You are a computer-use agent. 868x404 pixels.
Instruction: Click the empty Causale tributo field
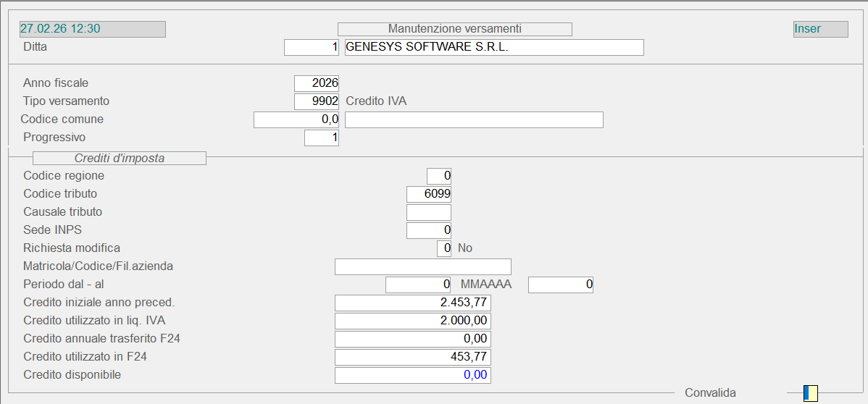click(x=429, y=212)
